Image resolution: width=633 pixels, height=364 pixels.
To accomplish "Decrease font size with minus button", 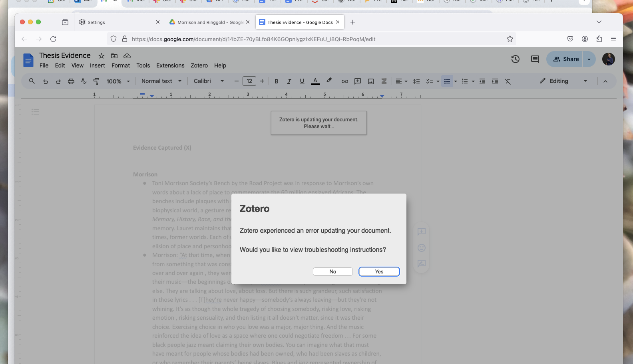I will pyautogui.click(x=237, y=81).
